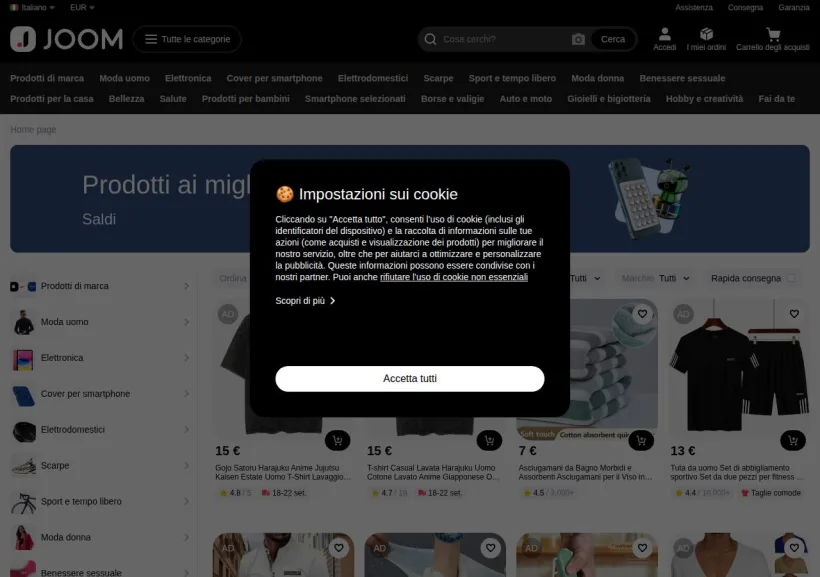The width and height of the screenshot is (820, 577).
Task: Select Gioielli e bigiotteria in navigation bar
Action: click(609, 98)
